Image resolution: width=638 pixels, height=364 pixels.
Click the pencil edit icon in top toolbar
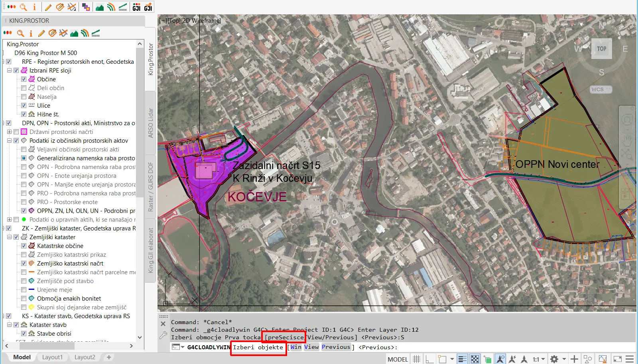click(48, 7)
